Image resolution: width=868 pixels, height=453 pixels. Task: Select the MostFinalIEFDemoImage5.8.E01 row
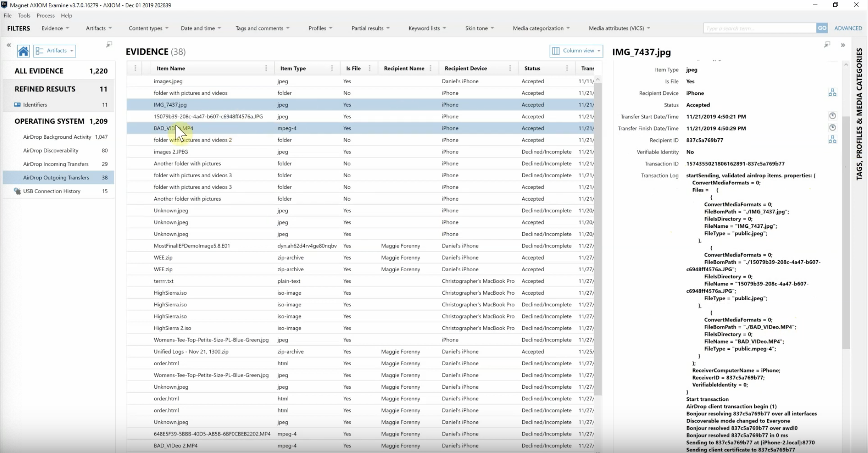pos(360,246)
